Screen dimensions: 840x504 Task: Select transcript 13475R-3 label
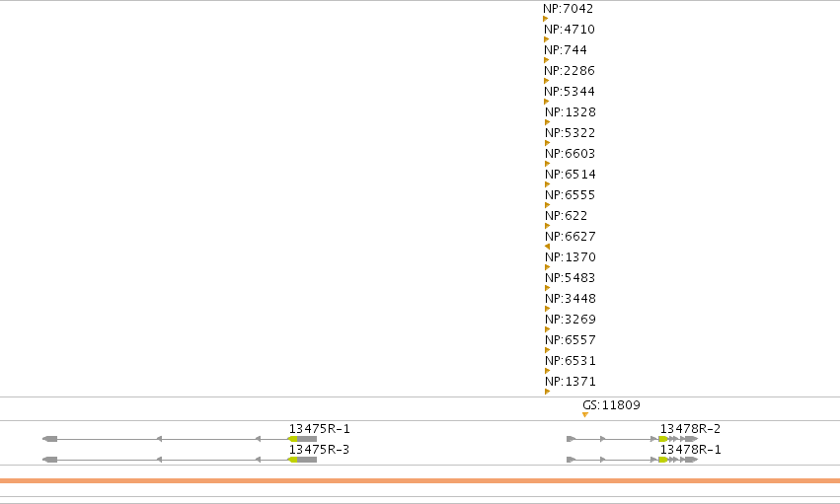(319, 450)
